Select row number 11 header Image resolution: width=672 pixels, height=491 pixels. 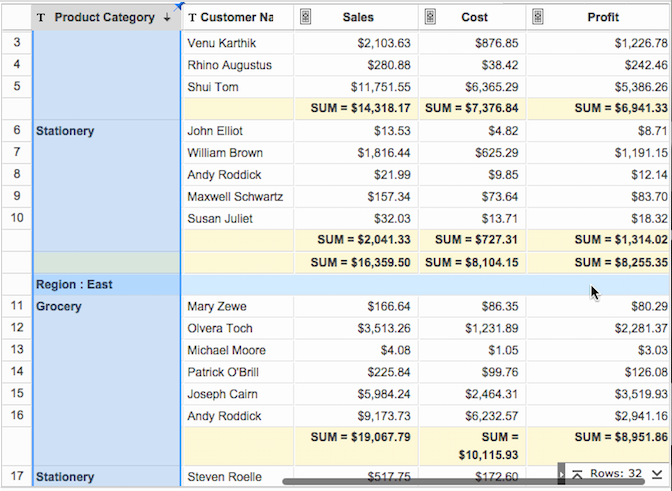(x=16, y=307)
